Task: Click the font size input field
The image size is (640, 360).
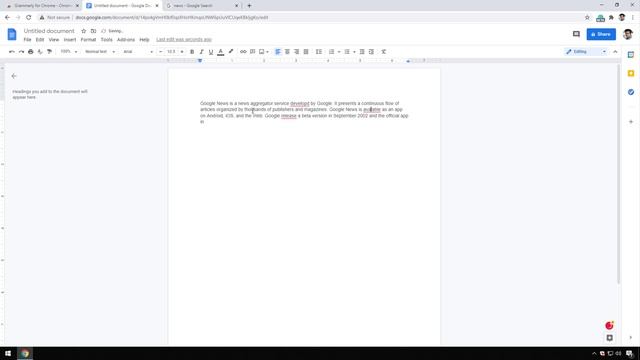Action: (171, 52)
